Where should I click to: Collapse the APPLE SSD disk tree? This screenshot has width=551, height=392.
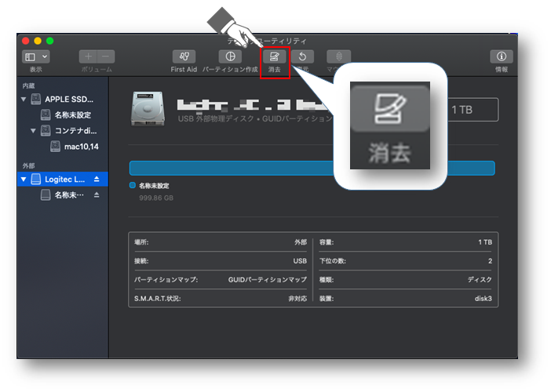[24, 100]
